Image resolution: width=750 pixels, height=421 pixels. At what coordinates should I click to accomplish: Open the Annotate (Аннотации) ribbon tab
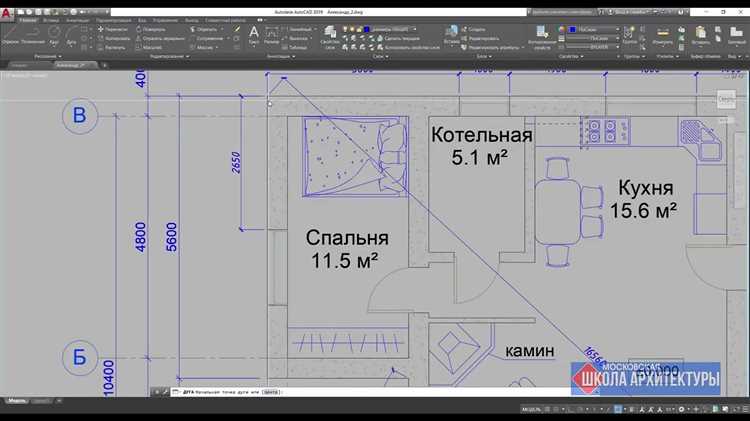pos(77,21)
